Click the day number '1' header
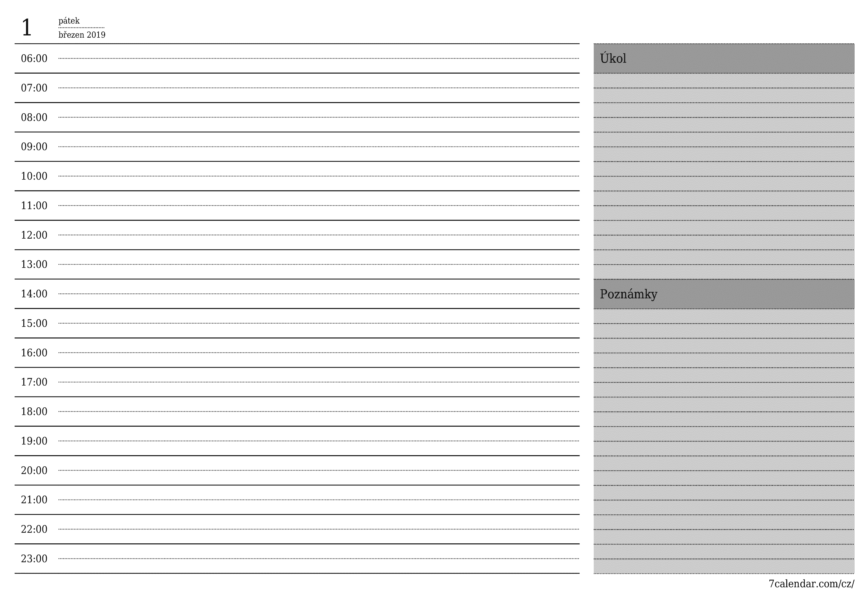868x614 pixels. click(x=23, y=25)
